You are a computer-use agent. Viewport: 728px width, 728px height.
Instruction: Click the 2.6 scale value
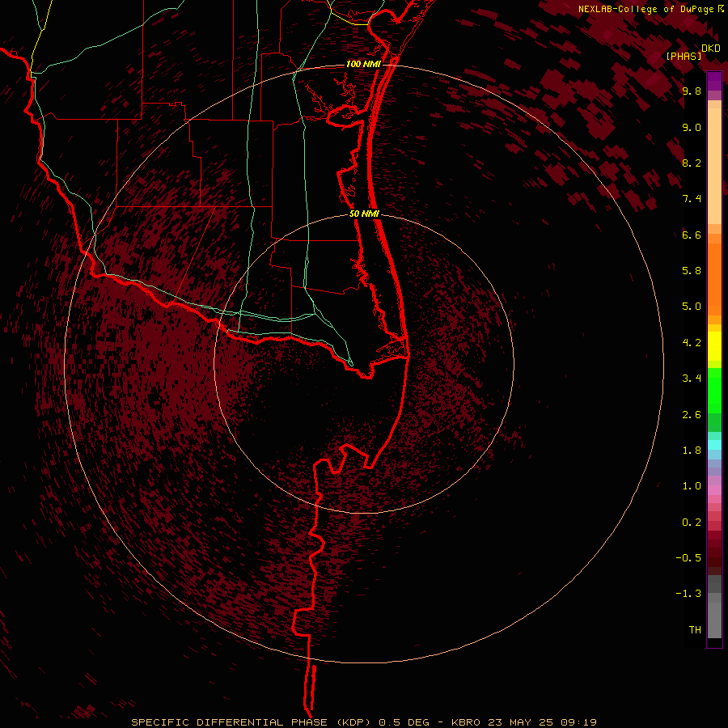692,415
